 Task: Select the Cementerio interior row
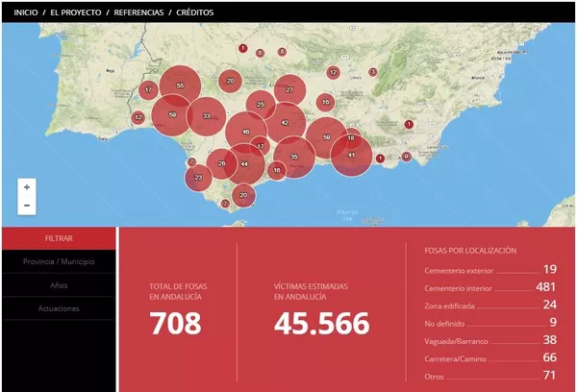pyautogui.click(x=490, y=287)
